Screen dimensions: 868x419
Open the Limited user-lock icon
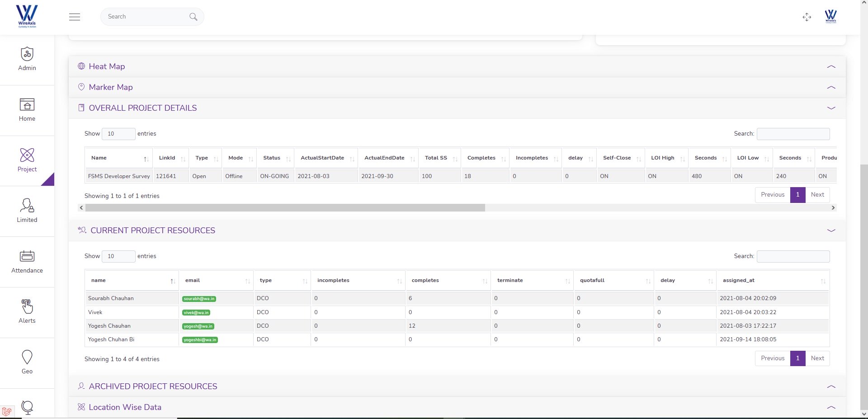27,206
